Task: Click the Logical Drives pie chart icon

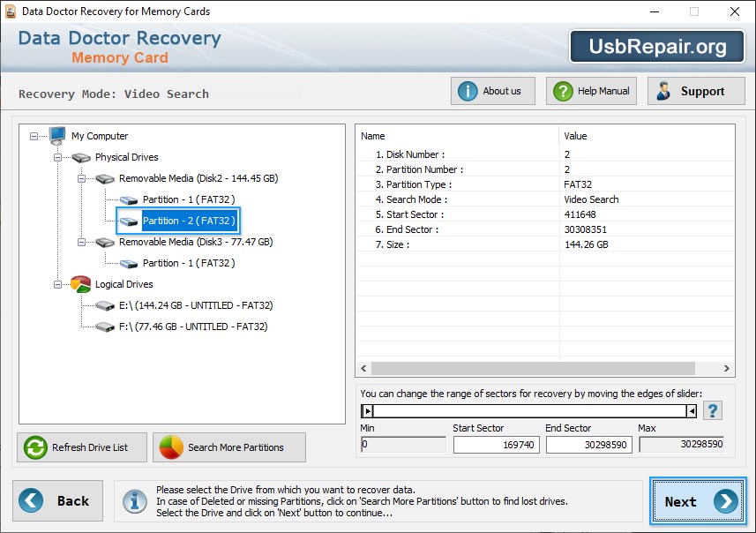Action: click(x=80, y=284)
